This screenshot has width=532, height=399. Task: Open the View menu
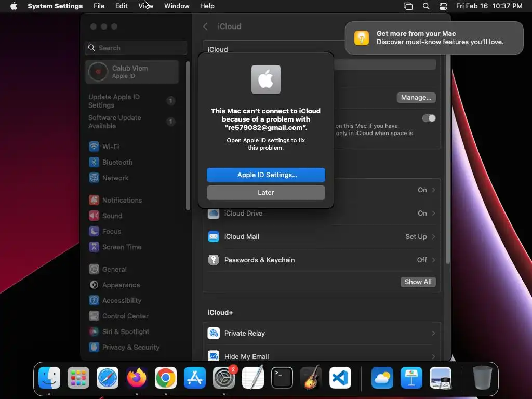click(x=146, y=6)
